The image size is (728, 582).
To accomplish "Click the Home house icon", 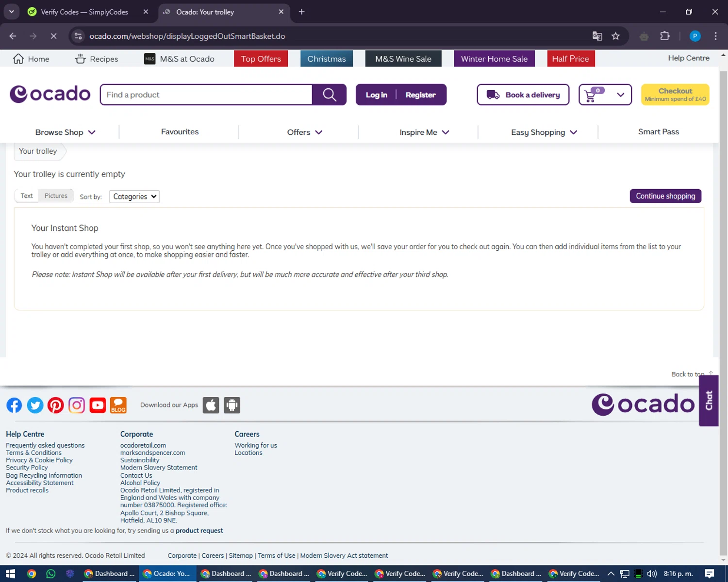I will point(18,59).
